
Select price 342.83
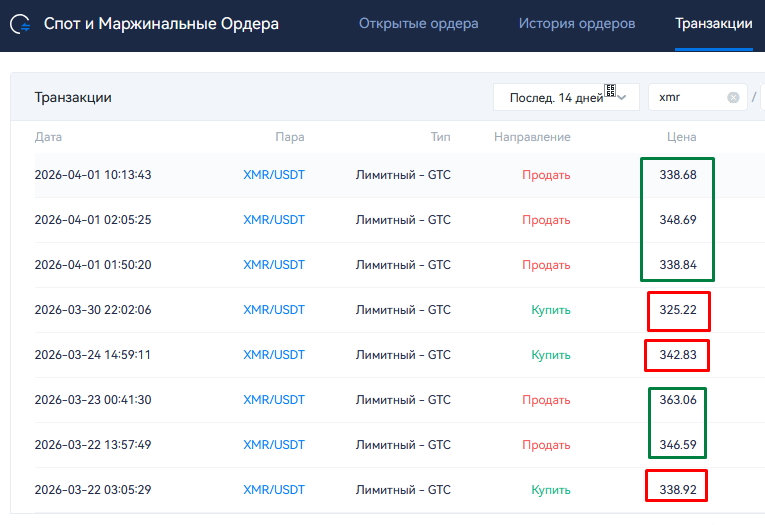[x=678, y=355]
